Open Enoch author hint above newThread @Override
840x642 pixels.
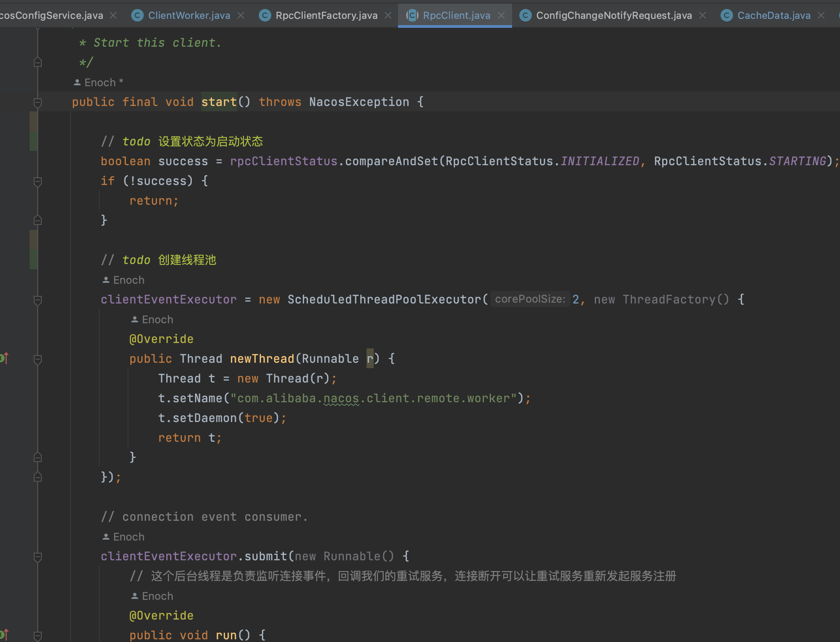click(x=152, y=320)
